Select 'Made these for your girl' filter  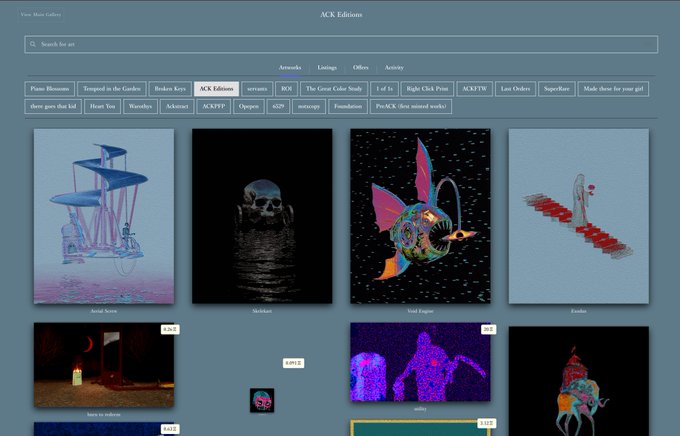[613, 89]
